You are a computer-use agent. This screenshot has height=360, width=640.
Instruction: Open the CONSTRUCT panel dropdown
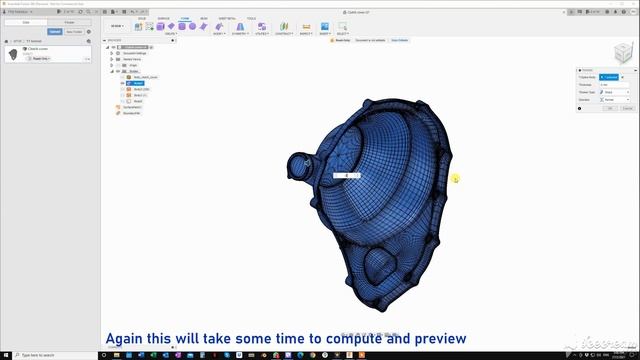[284, 34]
